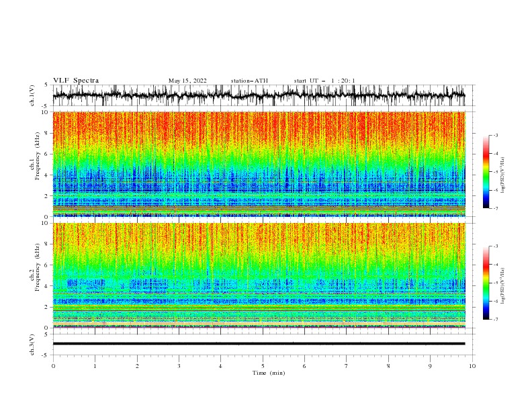Viewport: 532px width, 411px height.
Task: Click the time axis tick label "1"
Action: [95, 366]
